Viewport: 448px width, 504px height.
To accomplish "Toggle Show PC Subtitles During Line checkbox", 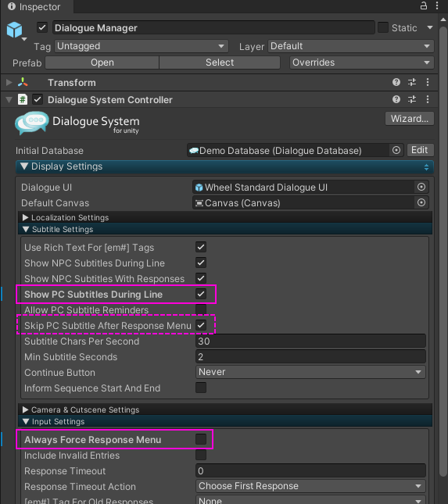I will (201, 294).
